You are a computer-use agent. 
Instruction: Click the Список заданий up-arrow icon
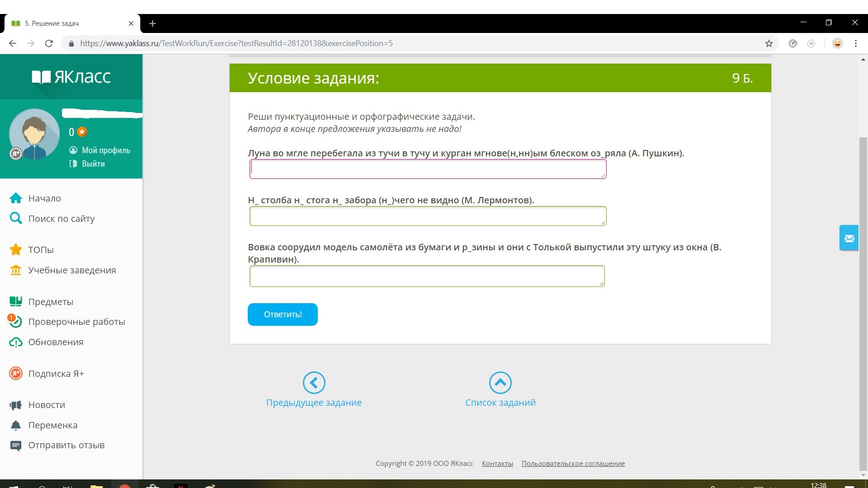[x=500, y=383]
